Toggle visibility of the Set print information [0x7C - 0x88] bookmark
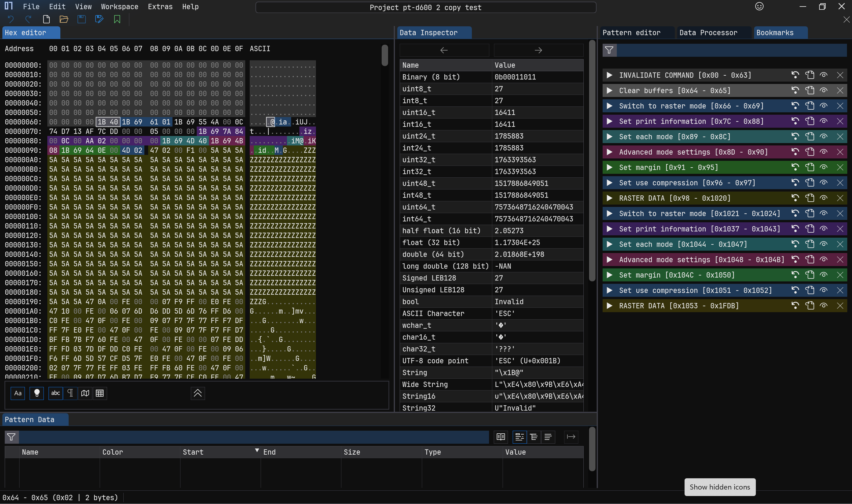The image size is (852, 504). click(x=824, y=121)
